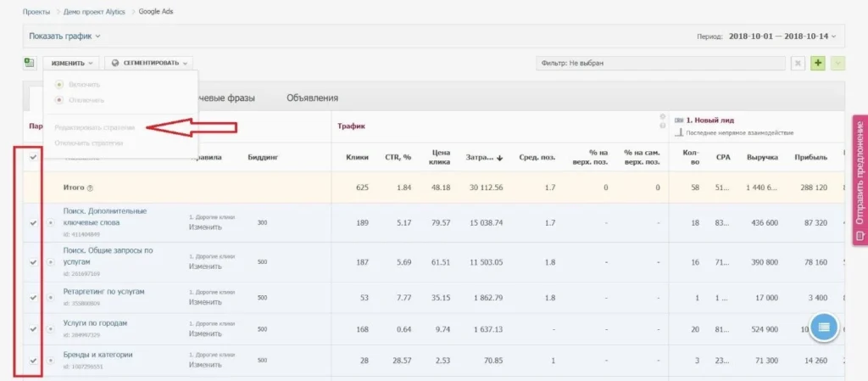Click the attribution model icon

click(x=679, y=133)
